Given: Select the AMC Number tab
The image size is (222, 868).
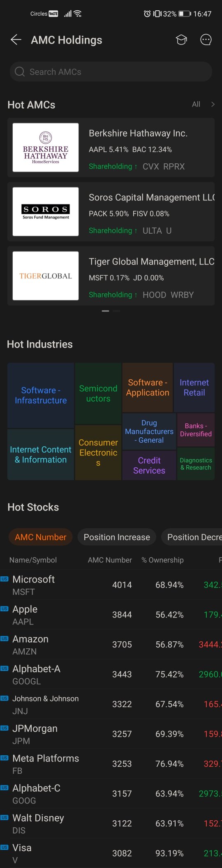Looking at the screenshot, I should (40, 537).
